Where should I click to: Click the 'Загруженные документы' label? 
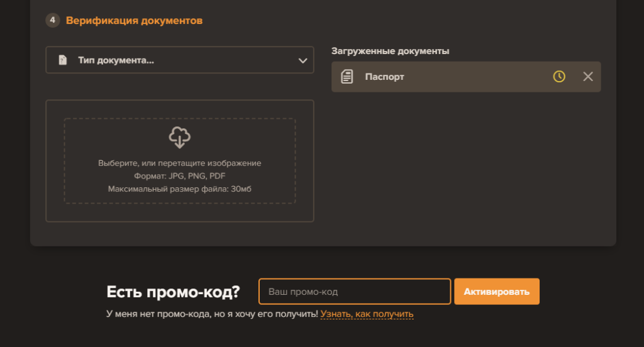tap(390, 51)
